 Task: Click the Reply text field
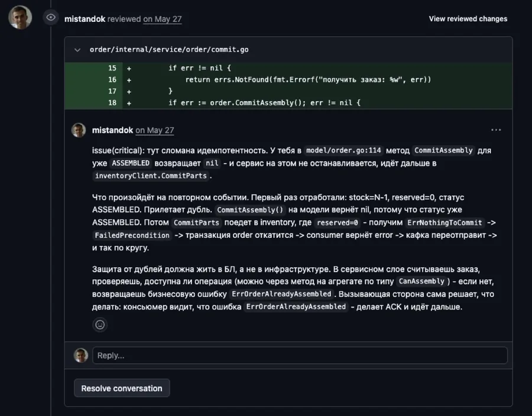(300, 355)
